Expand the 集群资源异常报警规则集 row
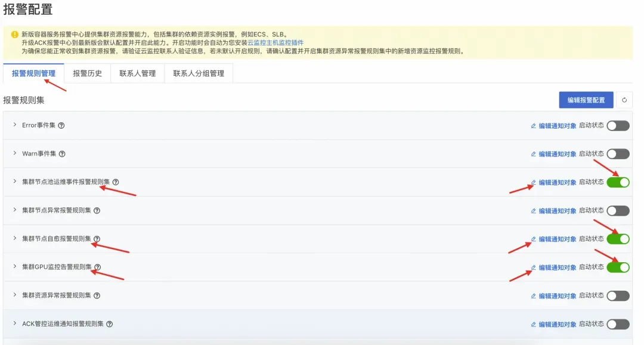The image size is (644, 345). (15, 294)
